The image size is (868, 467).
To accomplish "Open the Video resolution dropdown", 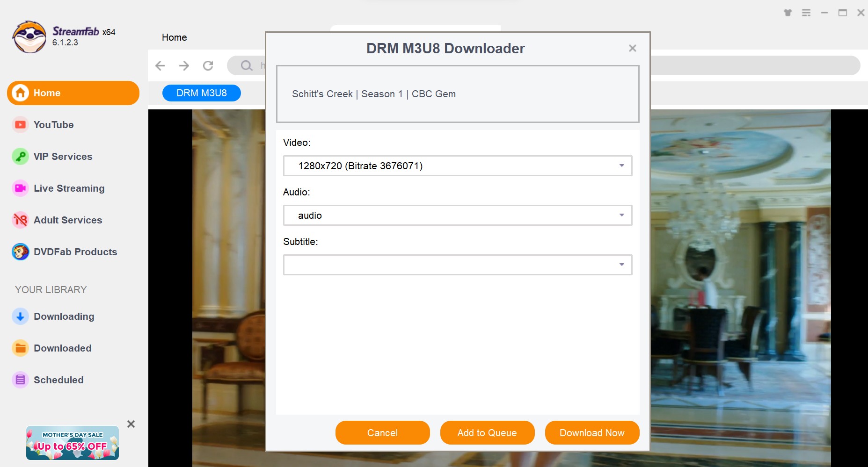I will click(x=458, y=166).
